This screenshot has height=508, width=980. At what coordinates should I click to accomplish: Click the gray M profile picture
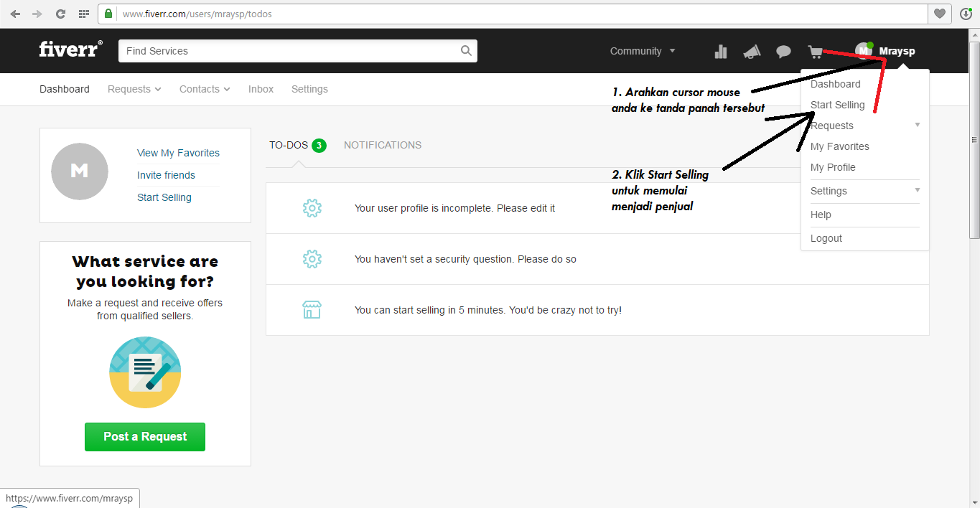[x=80, y=171]
